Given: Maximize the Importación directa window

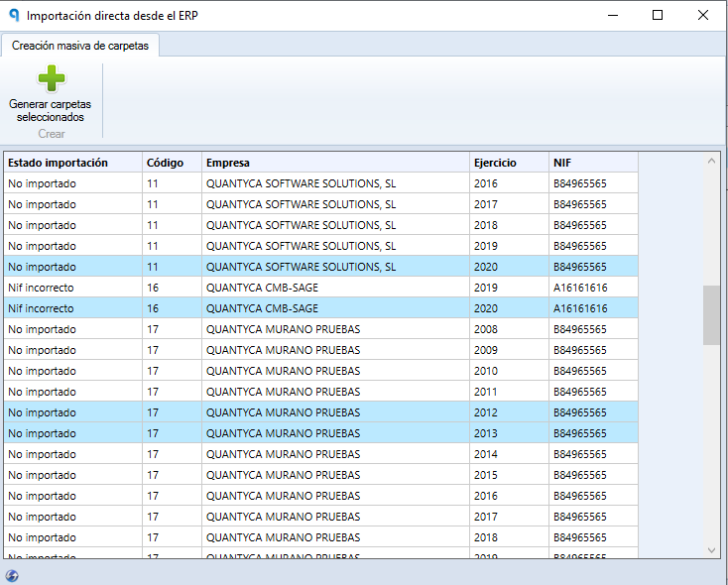Looking at the screenshot, I should pos(658,15).
